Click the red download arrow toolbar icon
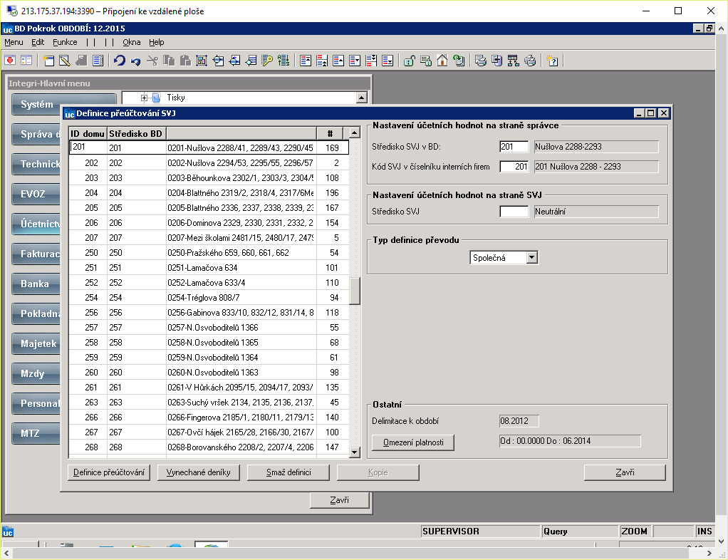The width and height of the screenshot is (728, 560). (10, 61)
